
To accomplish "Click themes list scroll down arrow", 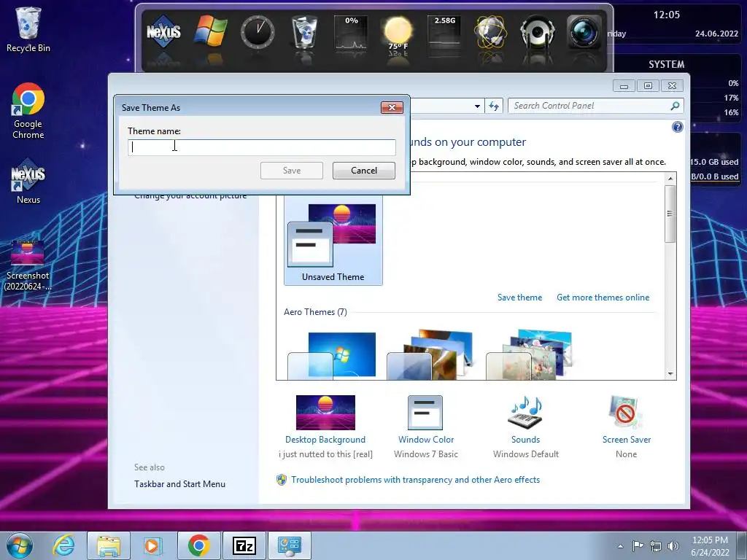I will pyautogui.click(x=670, y=374).
